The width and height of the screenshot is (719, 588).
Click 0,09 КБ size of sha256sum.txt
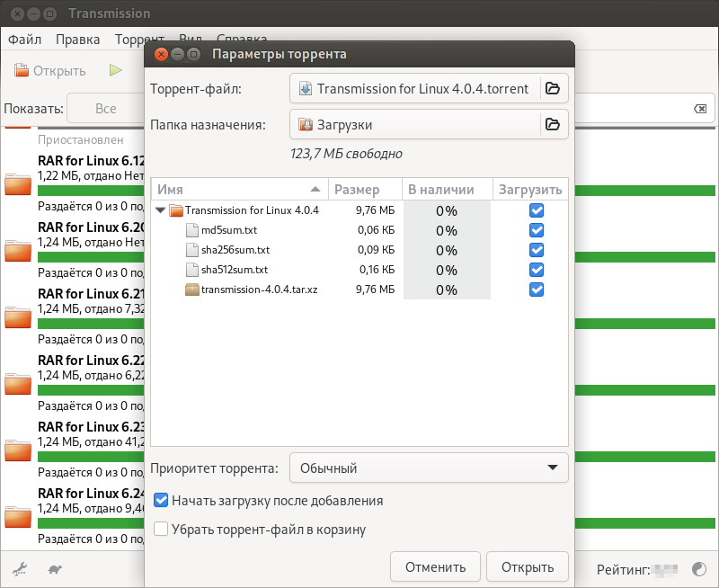376,250
